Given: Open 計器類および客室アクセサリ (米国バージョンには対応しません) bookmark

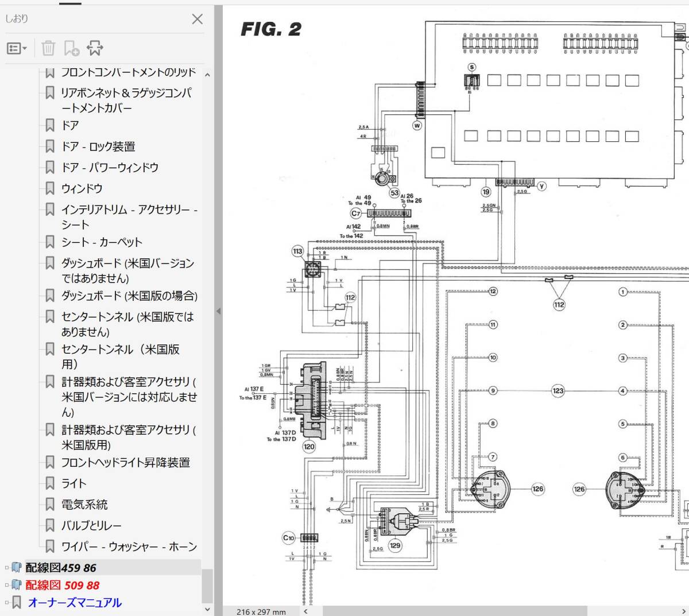Looking at the screenshot, I should pos(129,397).
